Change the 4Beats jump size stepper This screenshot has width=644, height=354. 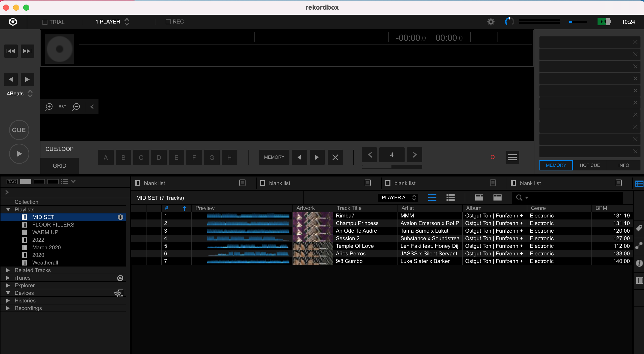(x=30, y=94)
